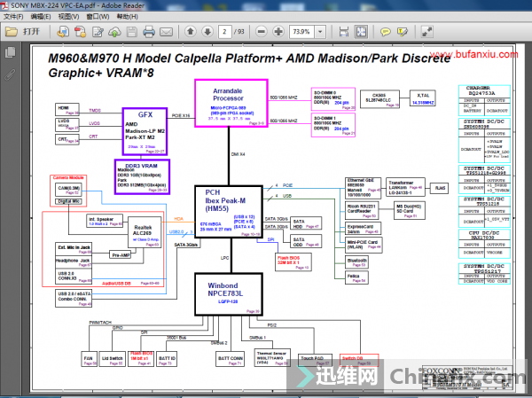Open the 编辑(E) menu
The width and height of the screenshot is (532, 398).
pyautogui.click(x=41, y=17)
